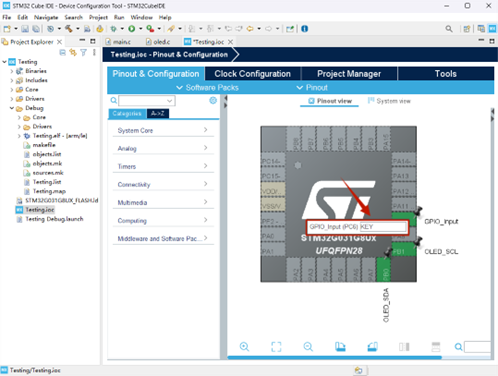Select Testing.ioc in Project Explorer
The image size is (498, 376).
click(35, 210)
